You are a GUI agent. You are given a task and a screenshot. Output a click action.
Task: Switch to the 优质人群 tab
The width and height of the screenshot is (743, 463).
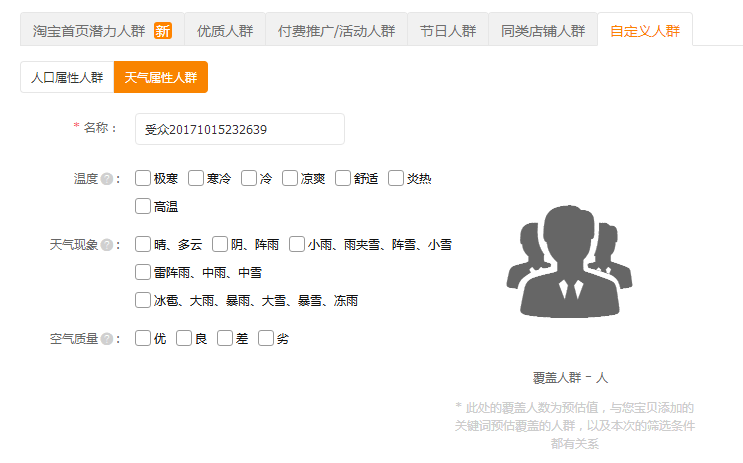224,31
